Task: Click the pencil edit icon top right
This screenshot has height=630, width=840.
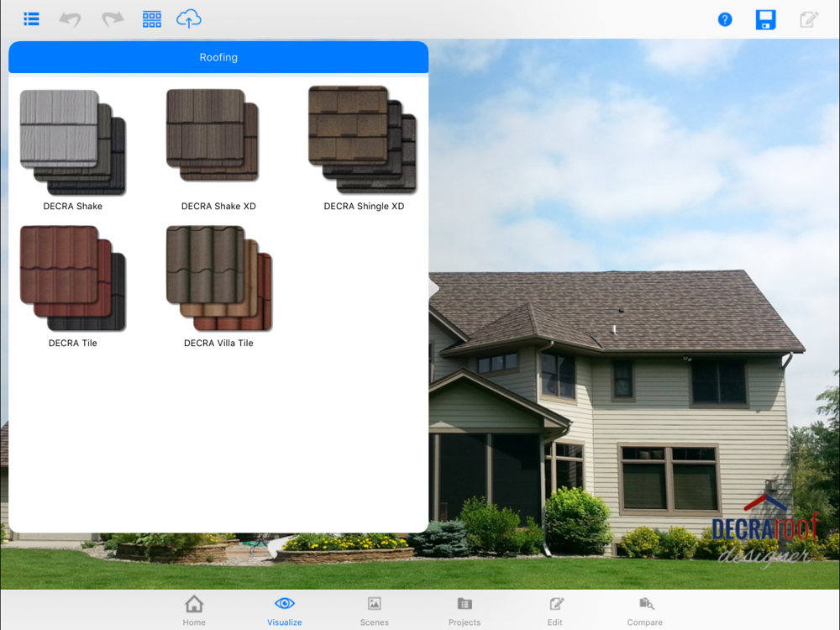Action: [x=808, y=19]
